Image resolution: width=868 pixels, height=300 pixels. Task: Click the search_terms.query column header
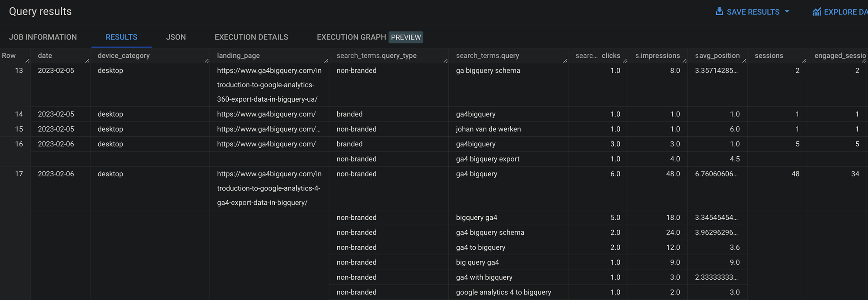click(487, 56)
